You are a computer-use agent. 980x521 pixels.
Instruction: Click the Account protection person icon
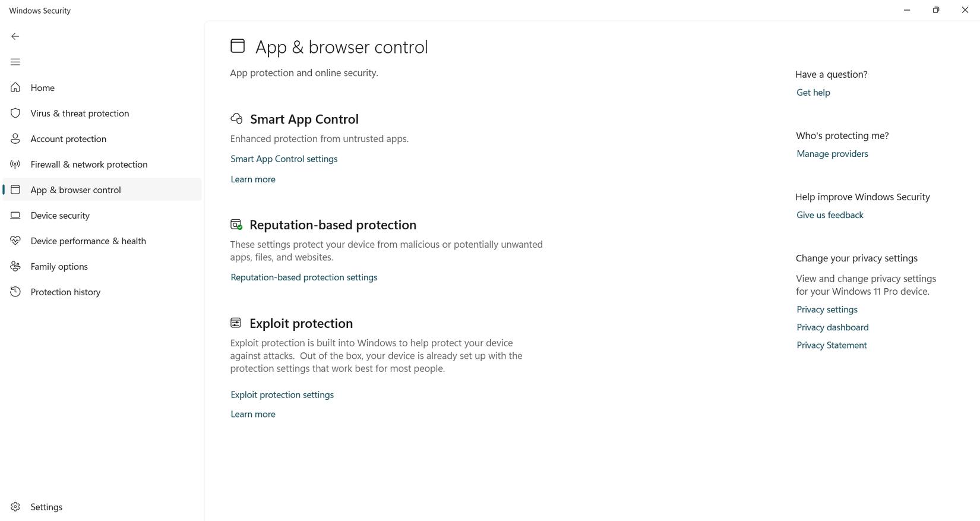(x=15, y=139)
